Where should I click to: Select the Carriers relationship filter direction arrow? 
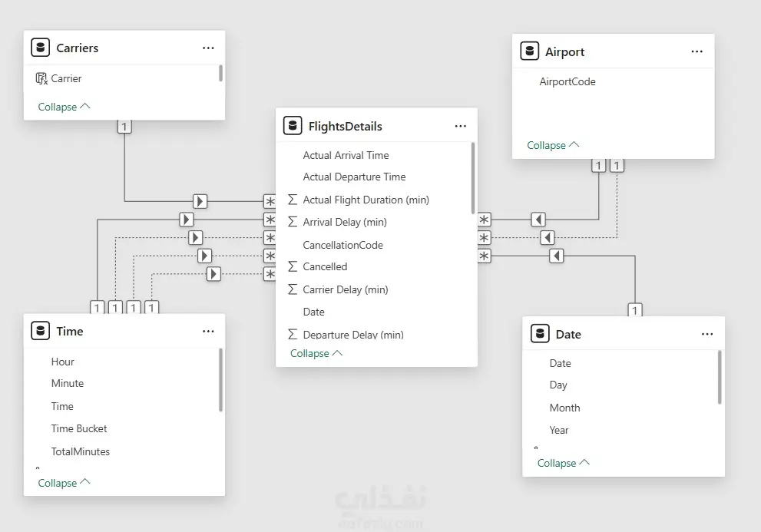(200, 201)
